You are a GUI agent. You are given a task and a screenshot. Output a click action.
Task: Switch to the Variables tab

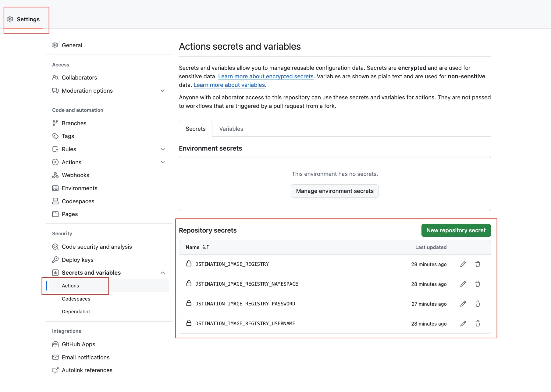[231, 129]
